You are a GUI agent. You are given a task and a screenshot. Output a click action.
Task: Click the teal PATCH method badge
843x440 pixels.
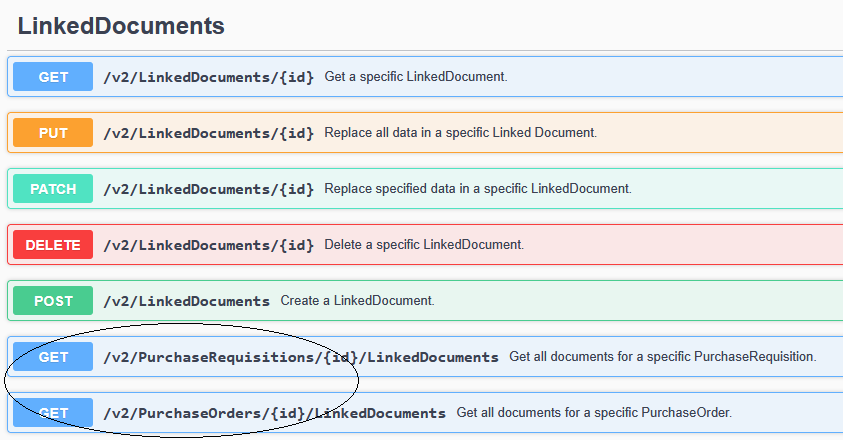click(x=53, y=189)
